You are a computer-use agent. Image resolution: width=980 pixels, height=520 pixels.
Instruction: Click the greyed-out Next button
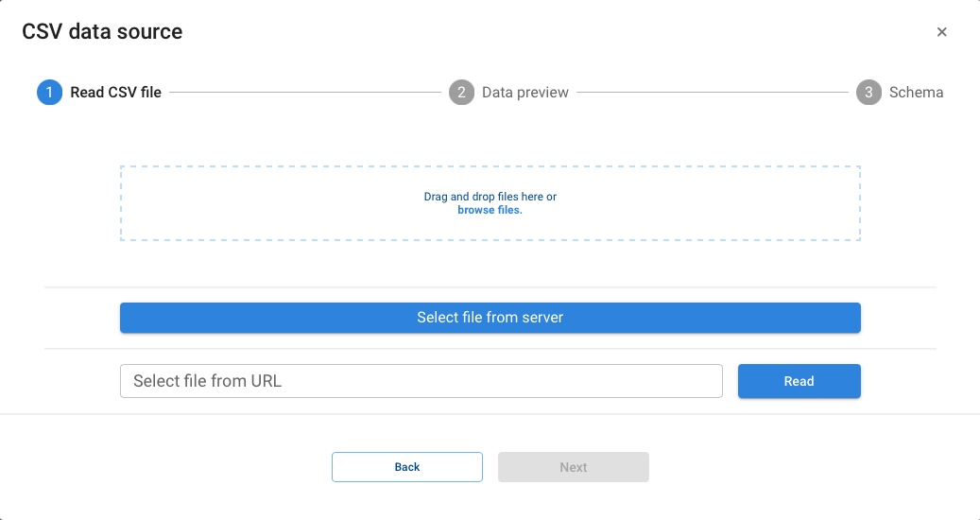[x=573, y=467]
